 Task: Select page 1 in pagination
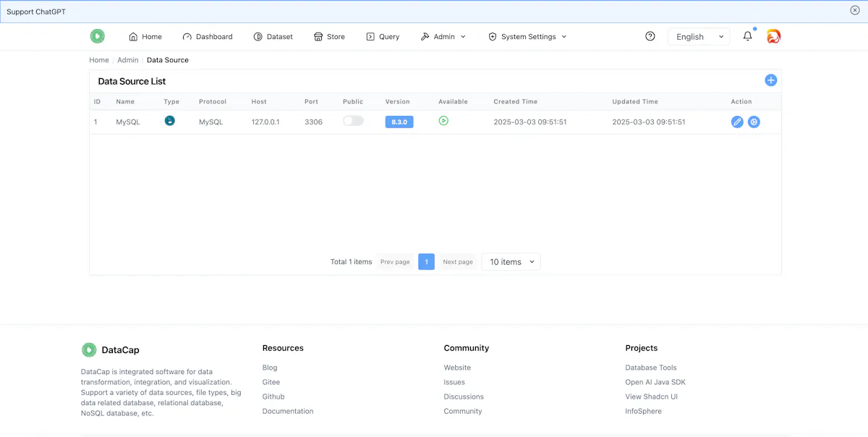tap(427, 262)
